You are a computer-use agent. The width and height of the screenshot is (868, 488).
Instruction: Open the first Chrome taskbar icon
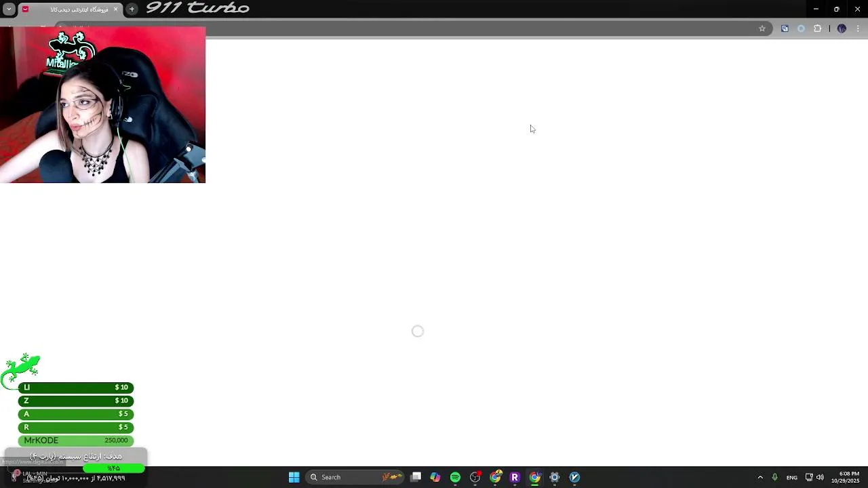click(x=496, y=477)
